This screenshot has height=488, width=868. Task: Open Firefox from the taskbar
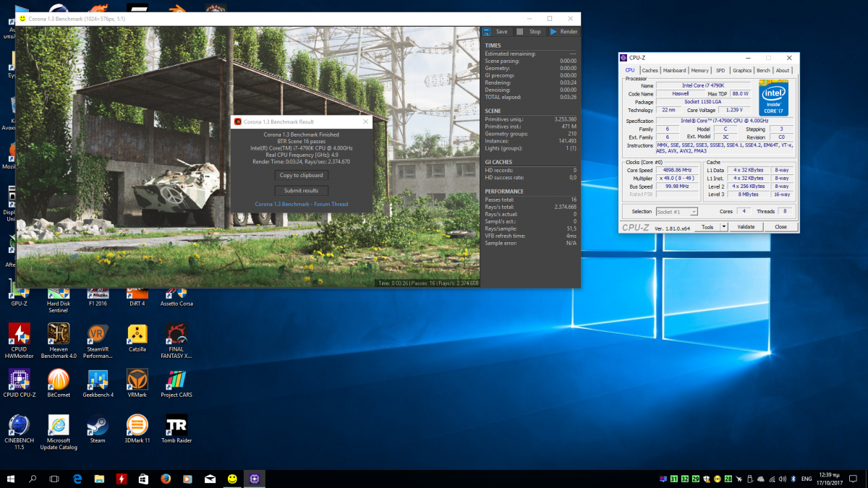166,479
